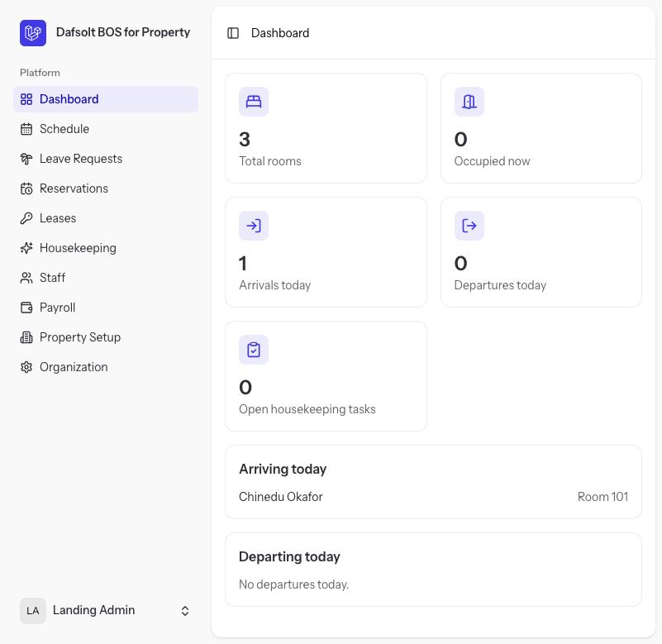This screenshot has height=644, width=662.
Task: Click the Leave Requests palm tree icon
Action: pyautogui.click(x=26, y=159)
